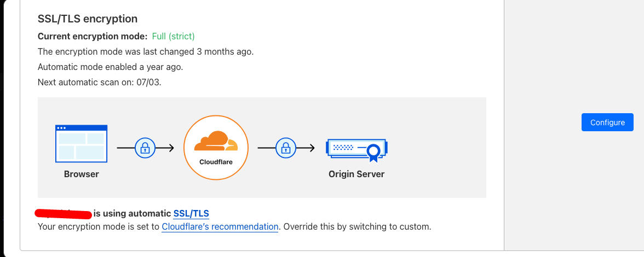Viewport: 644px width, 257px height.
Task: Click the Origin Server label text
Action: pyautogui.click(x=357, y=174)
